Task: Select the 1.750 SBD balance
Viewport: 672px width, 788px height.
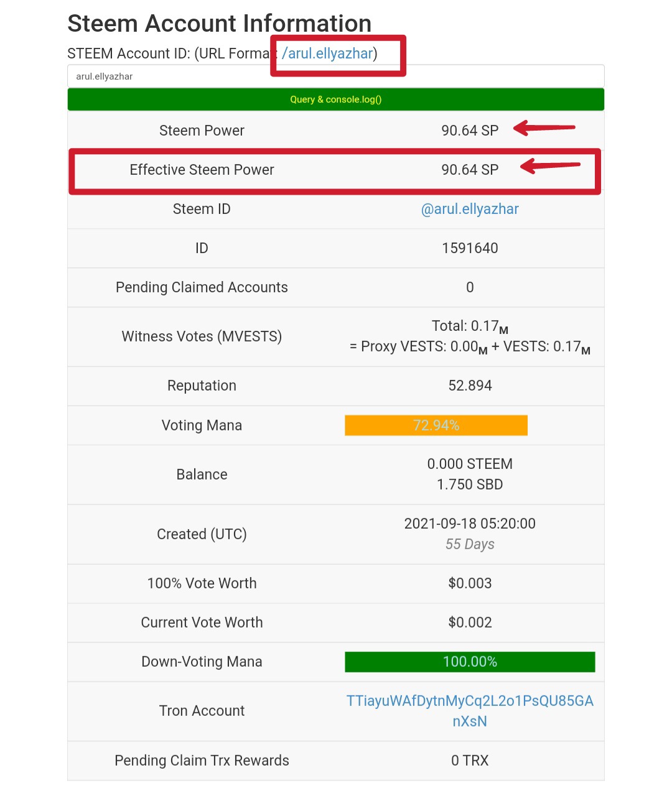Action: [470, 484]
